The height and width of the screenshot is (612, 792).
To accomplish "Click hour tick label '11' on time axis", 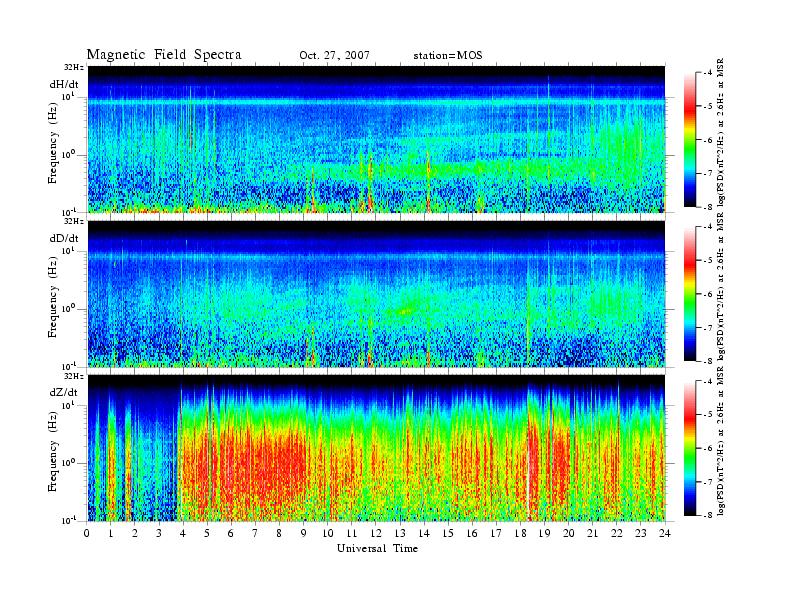I will (352, 533).
